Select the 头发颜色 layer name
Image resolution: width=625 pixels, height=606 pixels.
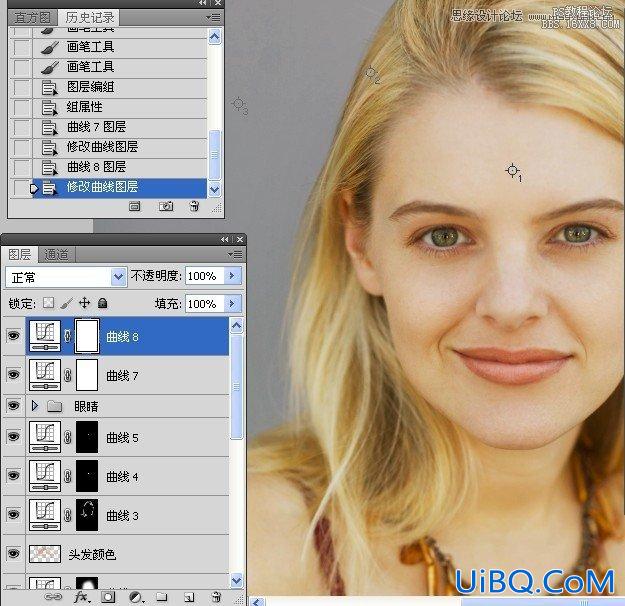[x=92, y=554]
